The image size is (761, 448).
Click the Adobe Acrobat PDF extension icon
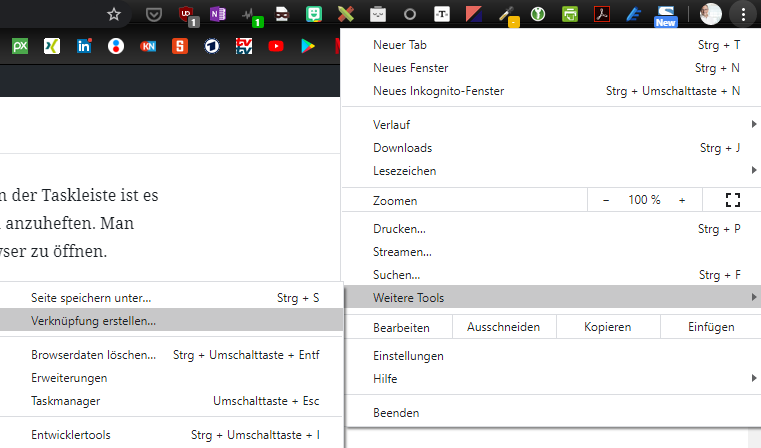coord(602,14)
